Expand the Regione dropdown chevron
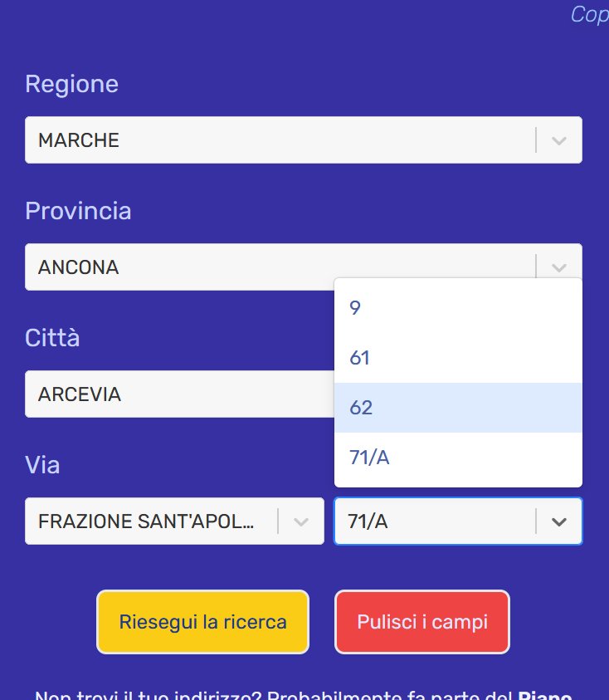 point(558,140)
